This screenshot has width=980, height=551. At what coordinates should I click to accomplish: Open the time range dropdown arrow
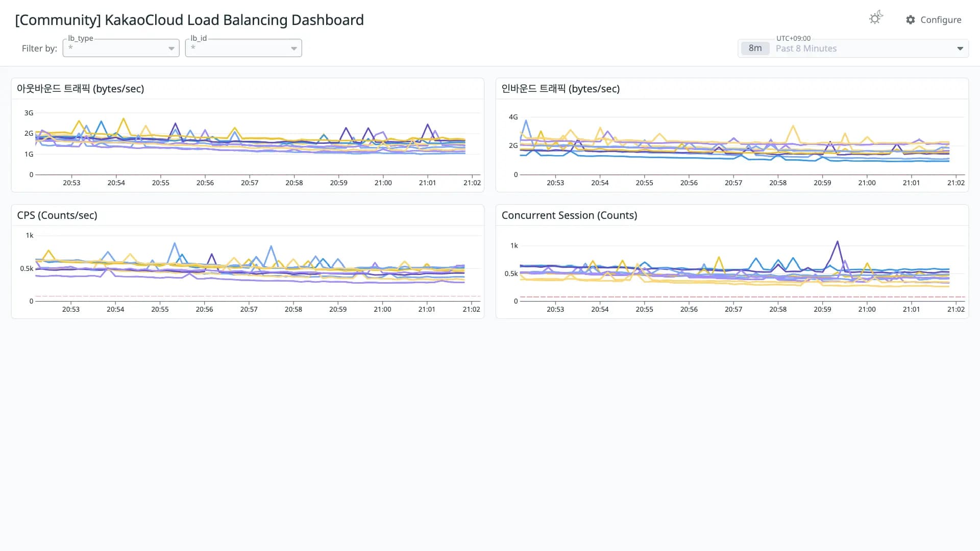pyautogui.click(x=960, y=48)
